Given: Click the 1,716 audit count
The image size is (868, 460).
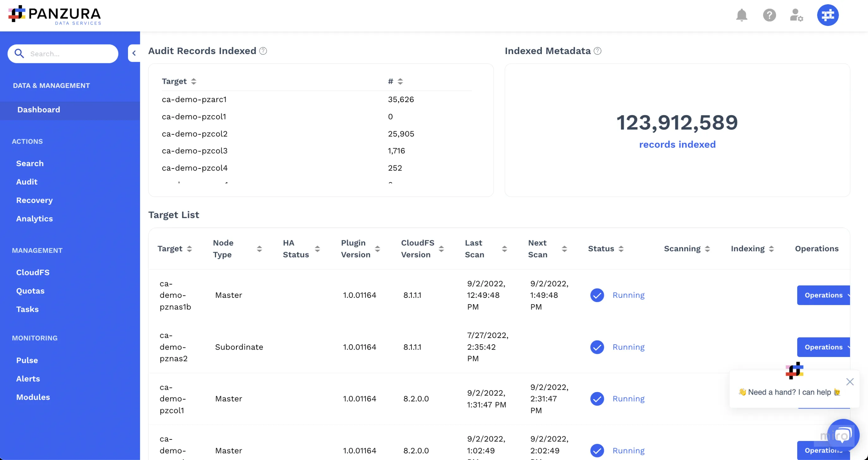Looking at the screenshot, I should point(396,151).
